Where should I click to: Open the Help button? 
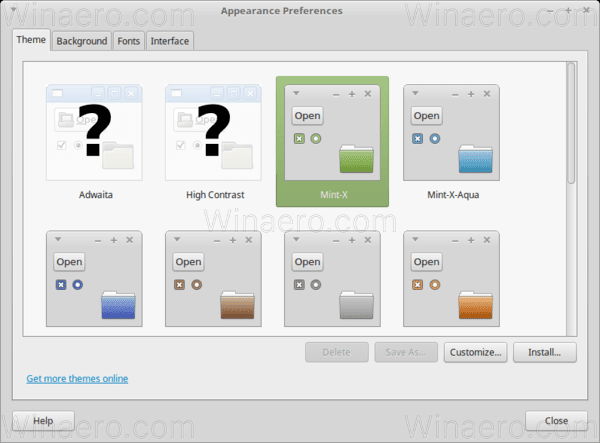[x=43, y=421]
